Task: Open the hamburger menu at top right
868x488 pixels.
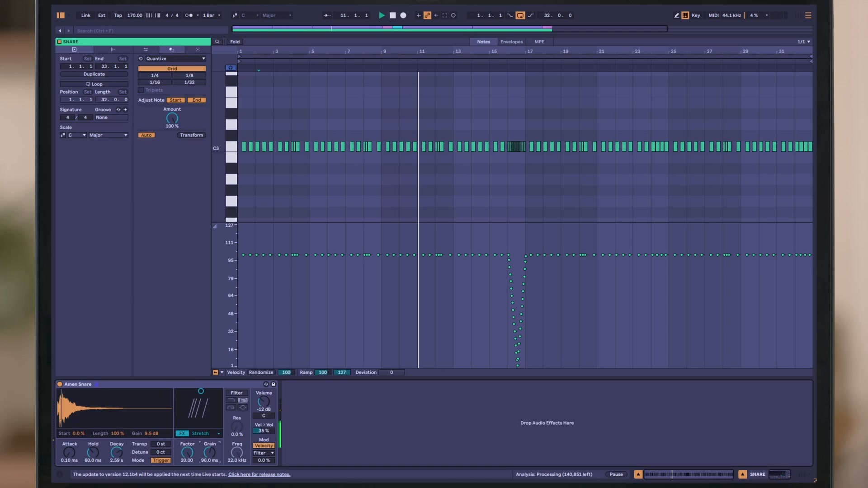Action: 808,15
